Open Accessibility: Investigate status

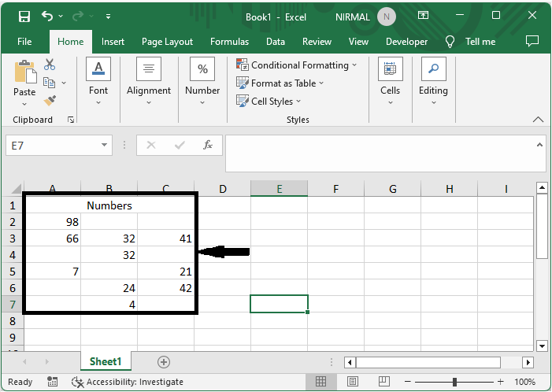coord(127,382)
